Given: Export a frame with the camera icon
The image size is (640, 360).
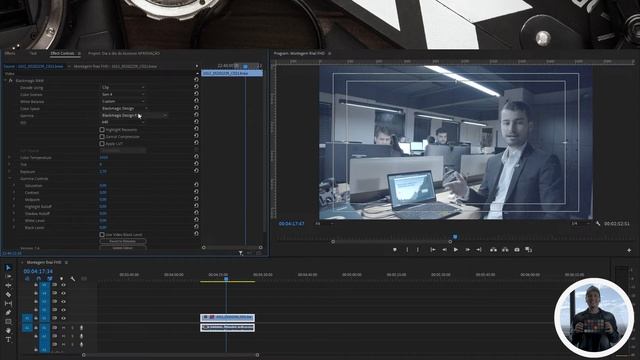Looking at the screenshot, I should [x=517, y=250].
